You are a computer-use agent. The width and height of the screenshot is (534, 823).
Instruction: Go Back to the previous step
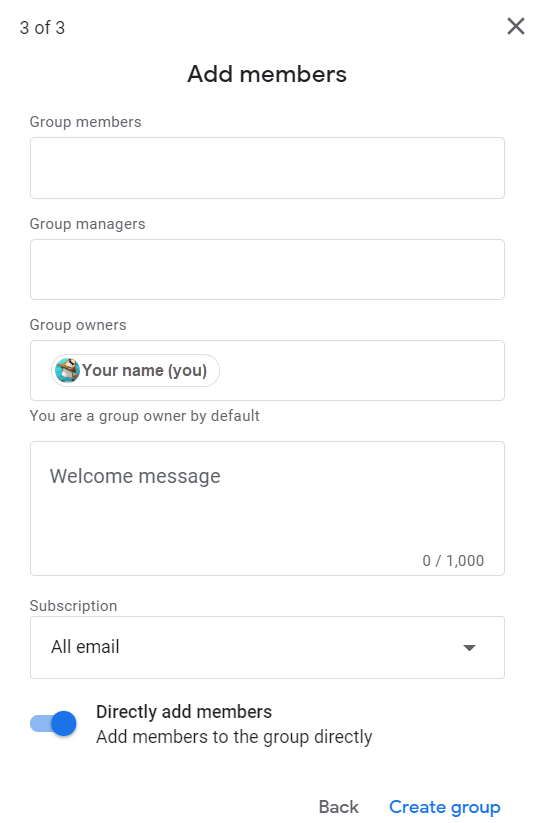click(x=339, y=806)
